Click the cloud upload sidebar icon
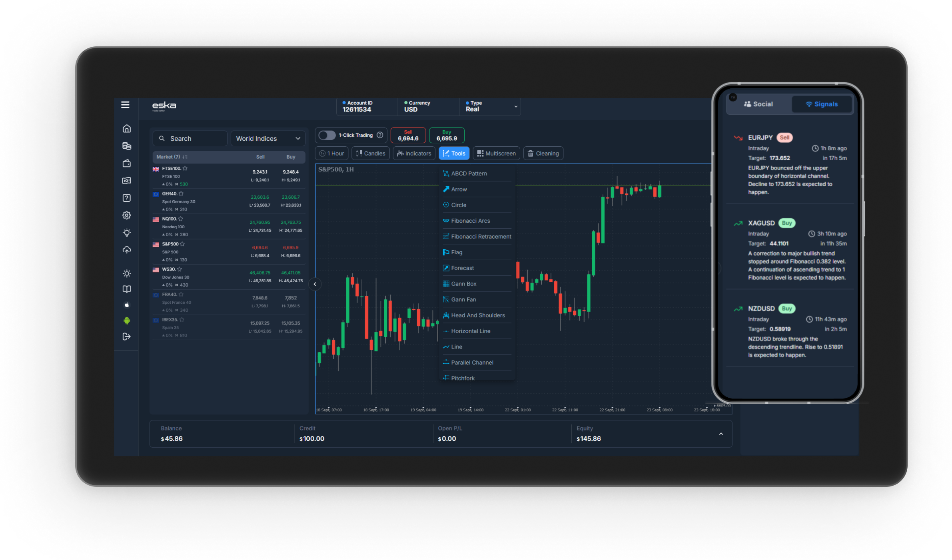Viewport: 952px width, 560px height. coord(127,250)
